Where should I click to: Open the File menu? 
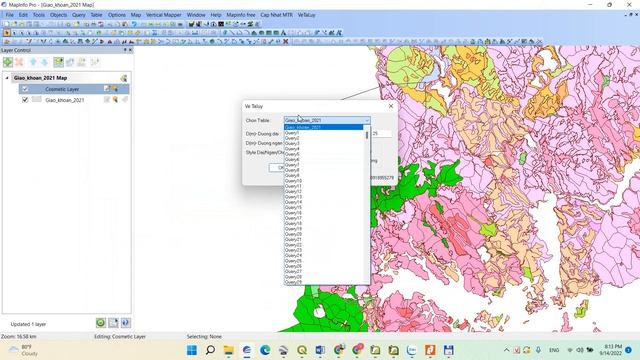[x=10, y=15]
